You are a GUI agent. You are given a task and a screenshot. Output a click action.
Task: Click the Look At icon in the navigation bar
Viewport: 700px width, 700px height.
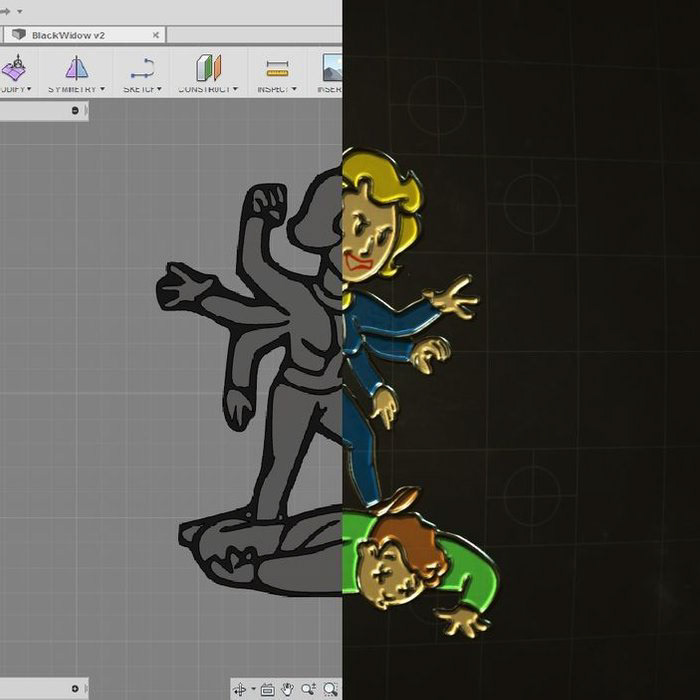(x=267, y=689)
